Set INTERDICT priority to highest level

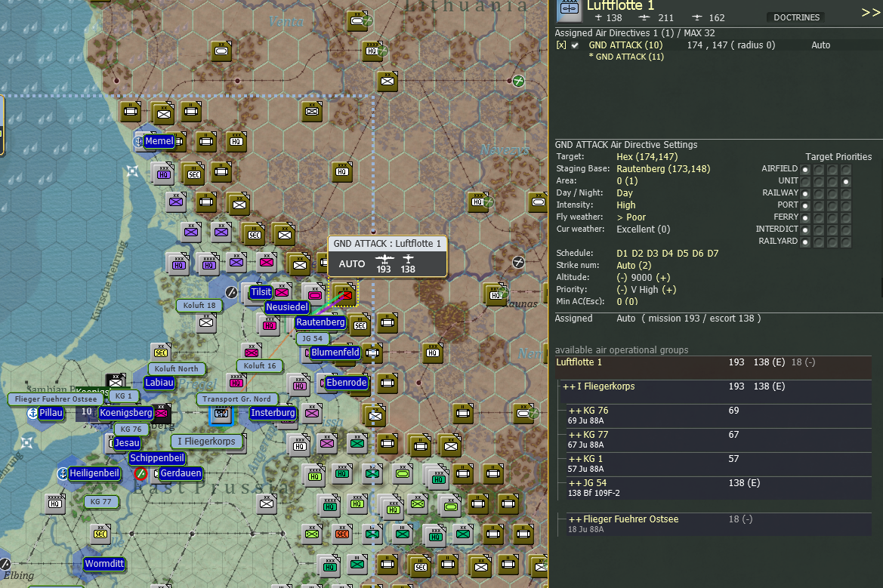point(846,229)
